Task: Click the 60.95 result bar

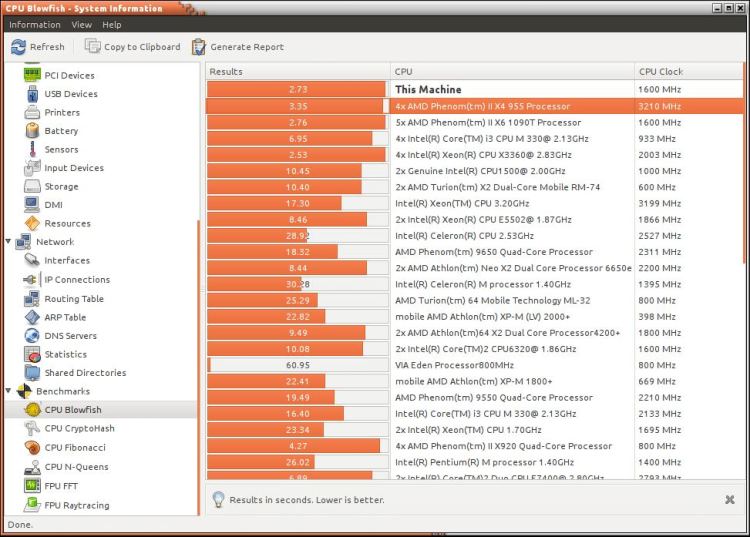Action: coord(298,365)
